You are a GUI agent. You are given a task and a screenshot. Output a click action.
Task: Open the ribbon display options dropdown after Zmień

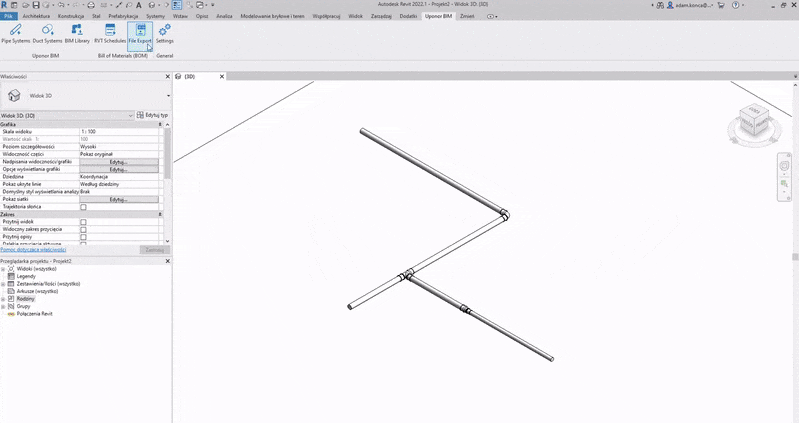coord(492,16)
